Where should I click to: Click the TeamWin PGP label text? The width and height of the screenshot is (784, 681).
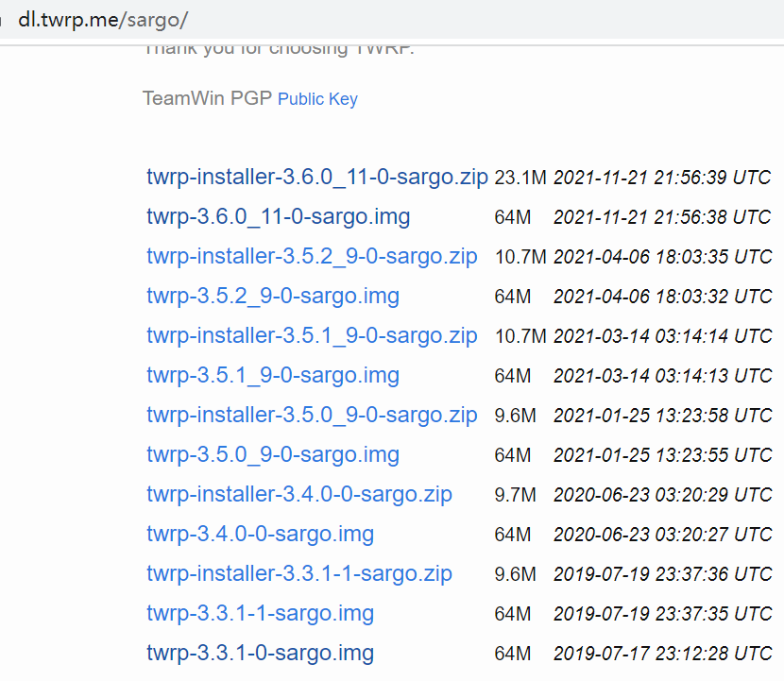207,98
